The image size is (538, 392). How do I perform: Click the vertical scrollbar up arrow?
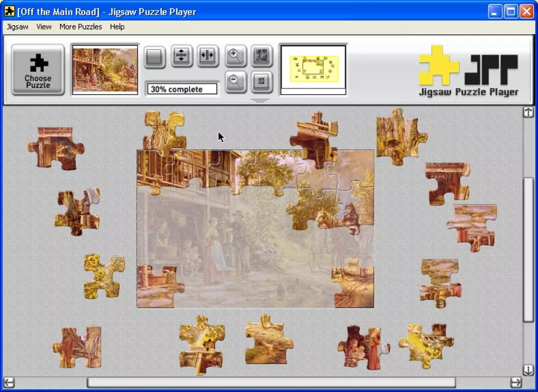pos(528,112)
